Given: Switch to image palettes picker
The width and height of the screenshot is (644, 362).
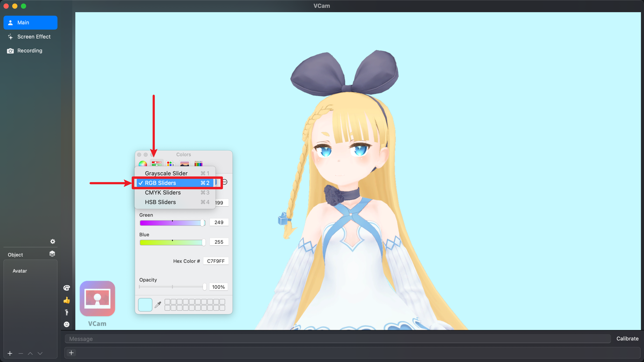Looking at the screenshot, I should click(184, 164).
